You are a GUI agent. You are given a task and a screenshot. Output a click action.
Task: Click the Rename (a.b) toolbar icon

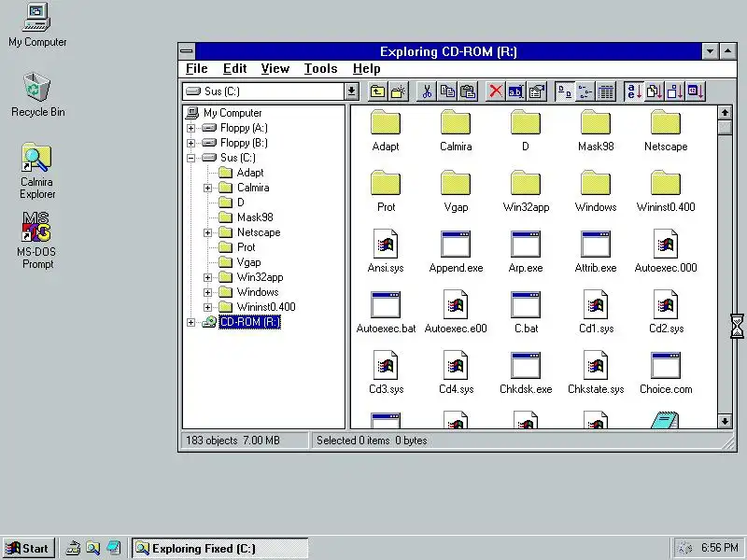click(516, 91)
